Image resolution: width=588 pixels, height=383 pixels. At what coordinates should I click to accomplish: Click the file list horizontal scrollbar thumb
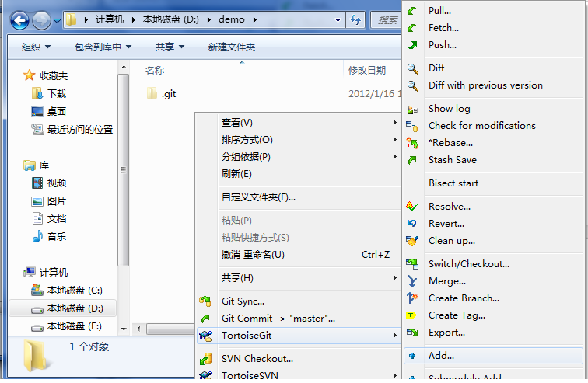170,329
